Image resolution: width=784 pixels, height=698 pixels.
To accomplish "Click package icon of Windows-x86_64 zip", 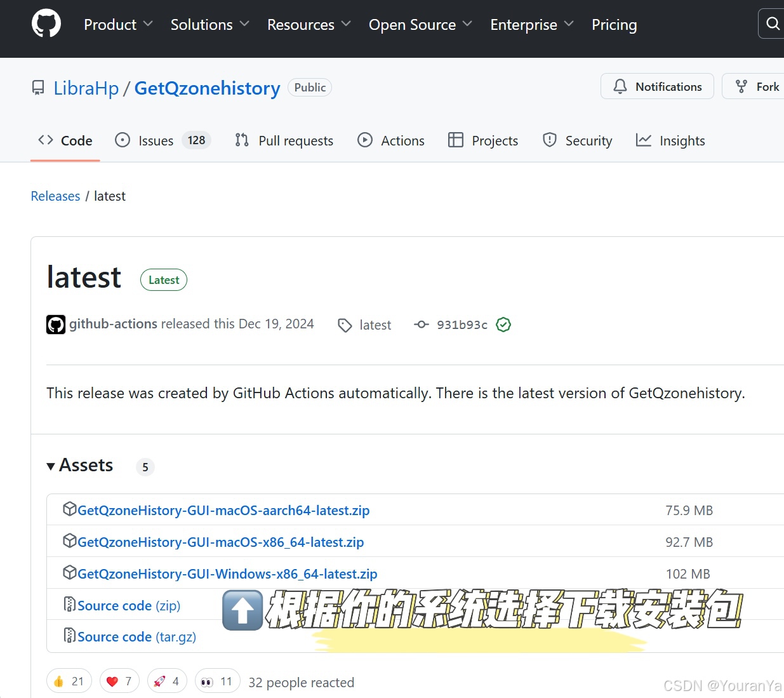I will [70, 572].
